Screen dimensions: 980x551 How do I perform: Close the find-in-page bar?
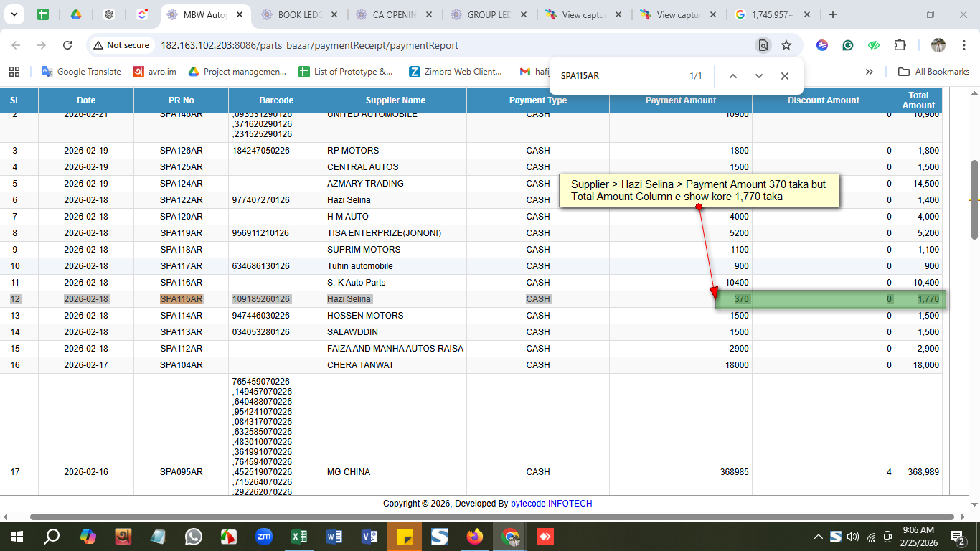point(785,76)
